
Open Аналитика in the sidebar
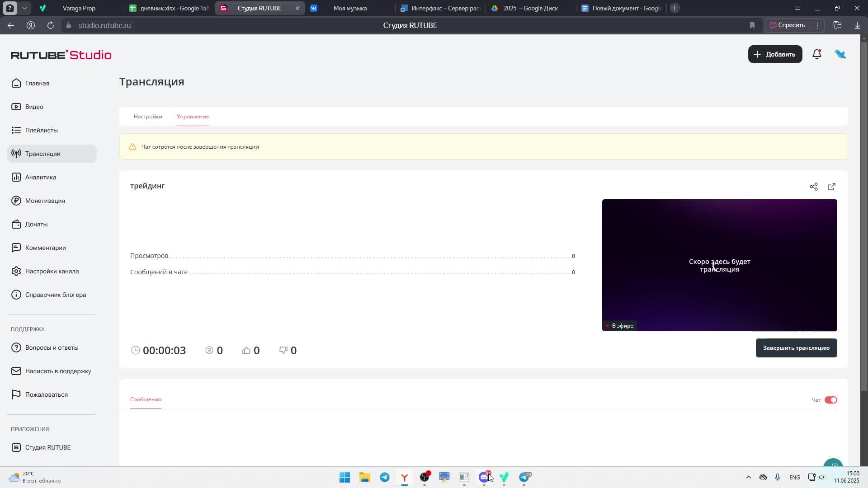tap(41, 177)
